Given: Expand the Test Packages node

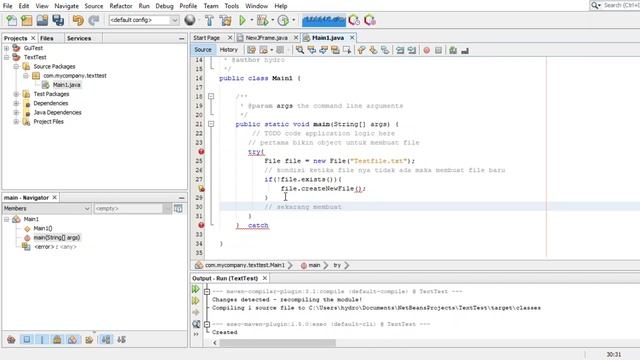Looking at the screenshot, I should 16,94.
